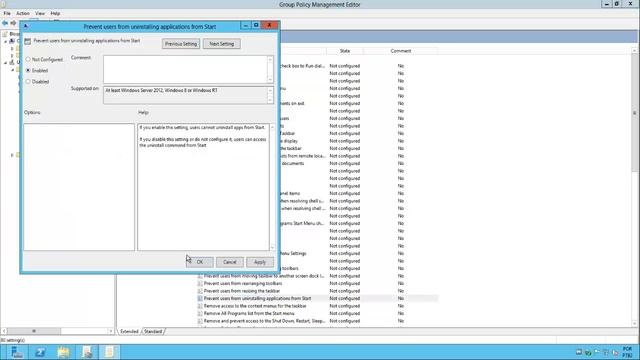Switch to the Extended tab
The width and height of the screenshot is (640, 360).
point(129,331)
